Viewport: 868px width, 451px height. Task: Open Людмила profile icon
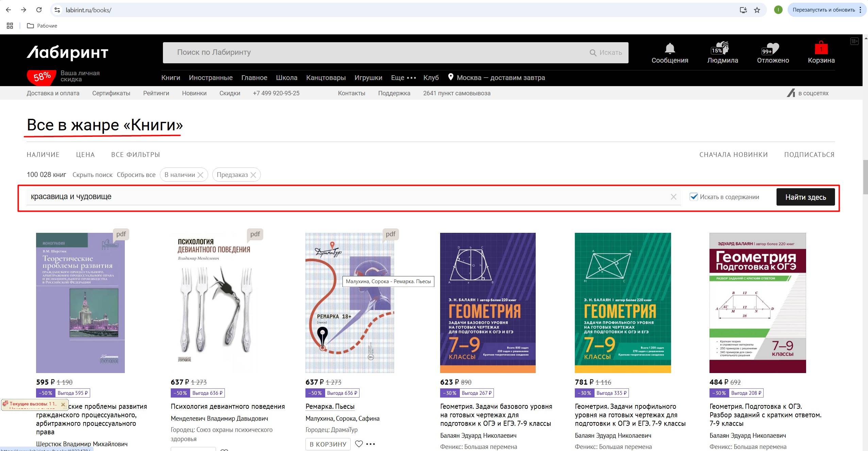click(x=721, y=48)
